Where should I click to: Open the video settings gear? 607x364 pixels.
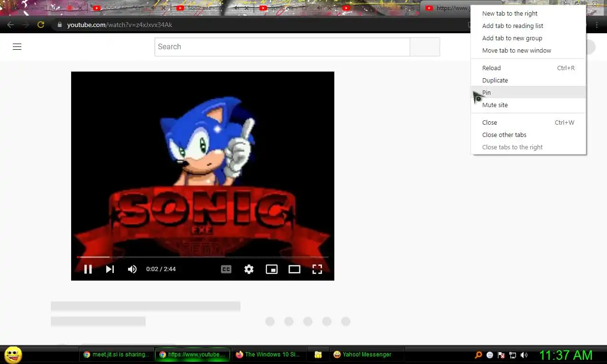(249, 269)
